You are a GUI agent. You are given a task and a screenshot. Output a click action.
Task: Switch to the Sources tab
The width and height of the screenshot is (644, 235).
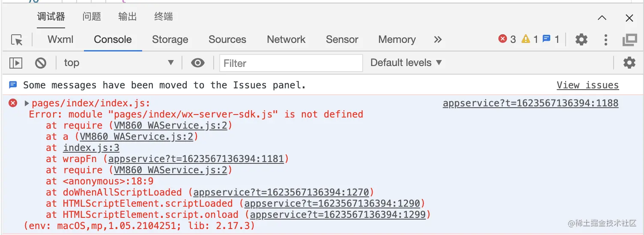pyautogui.click(x=227, y=40)
